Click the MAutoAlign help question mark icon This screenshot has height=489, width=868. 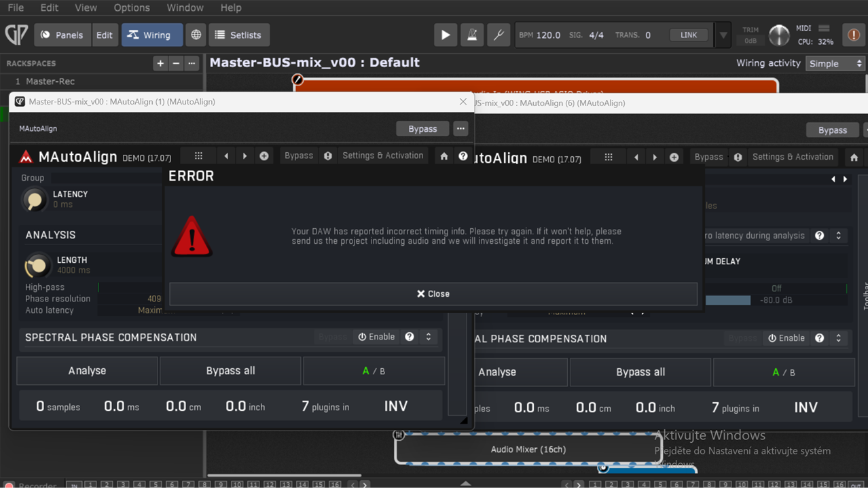[x=463, y=156]
